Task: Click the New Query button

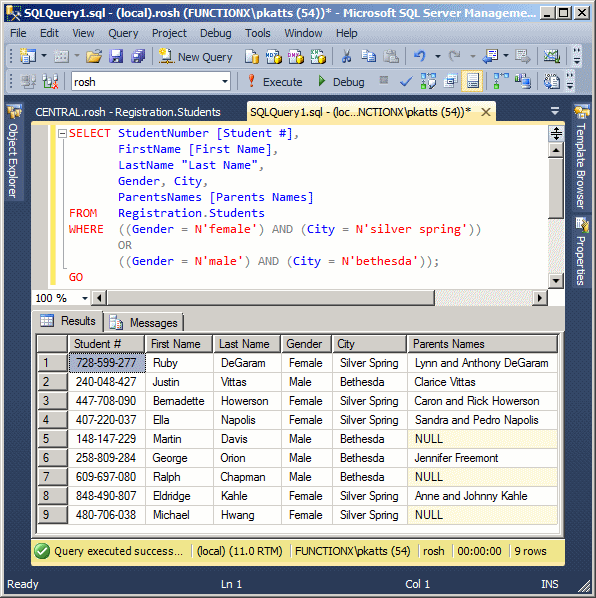Action: [x=195, y=57]
